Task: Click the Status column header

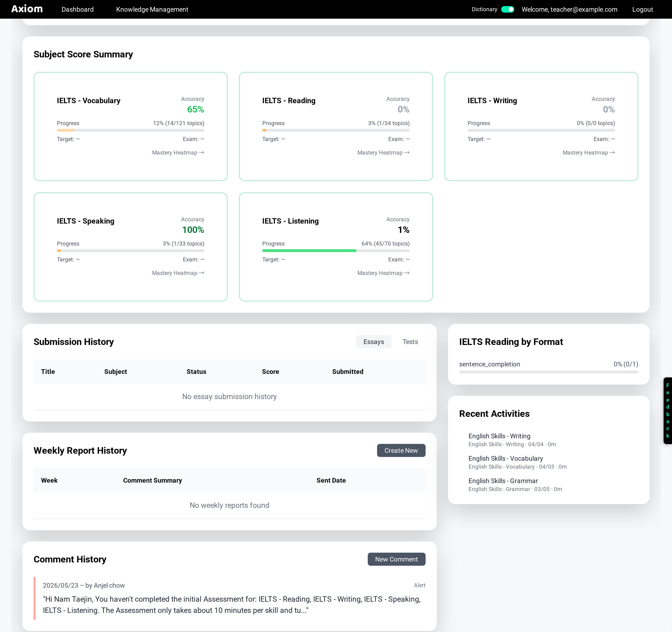Action: [x=196, y=371]
